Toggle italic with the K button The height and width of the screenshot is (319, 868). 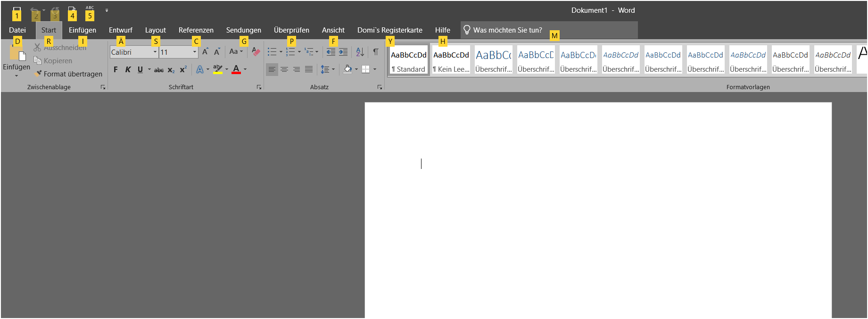click(128, 69)
